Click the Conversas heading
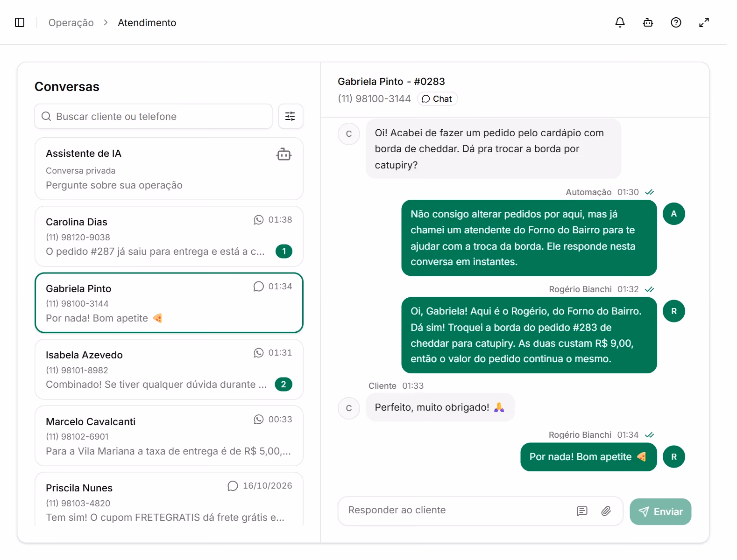This screenshot has height=560, width=737. pyautogui.click(x=67, y=87)
